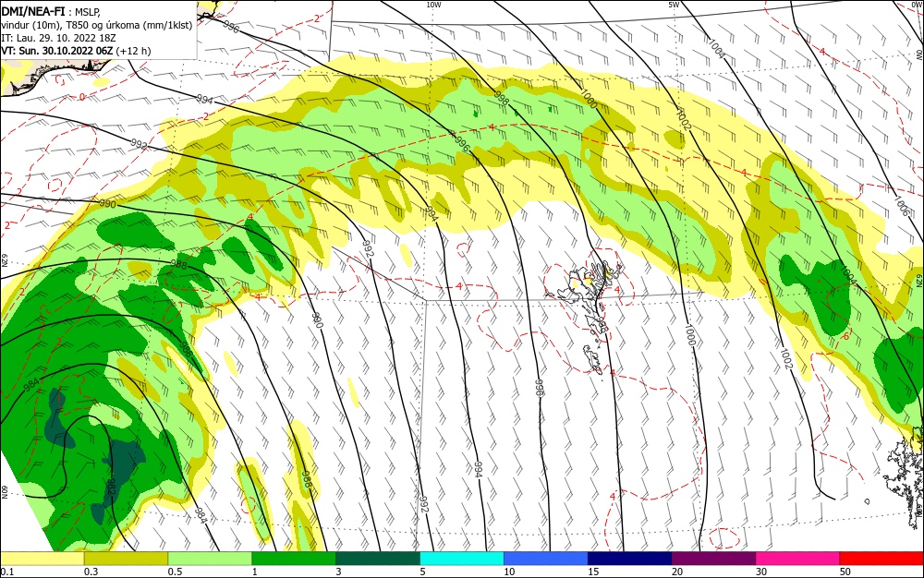Click the legend value "10"
The width and height of the screenshot is (924, 578).
tap(509, 572)
